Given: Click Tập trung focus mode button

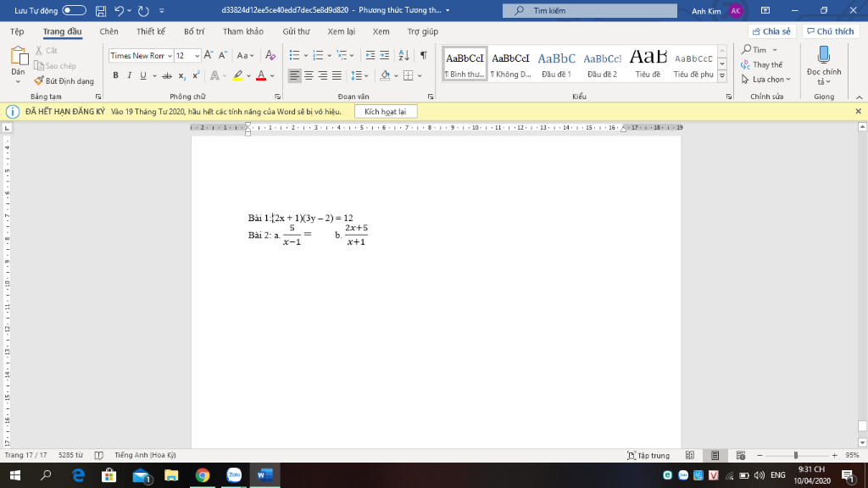Looking at the screenshot, I should click(648, 455).
